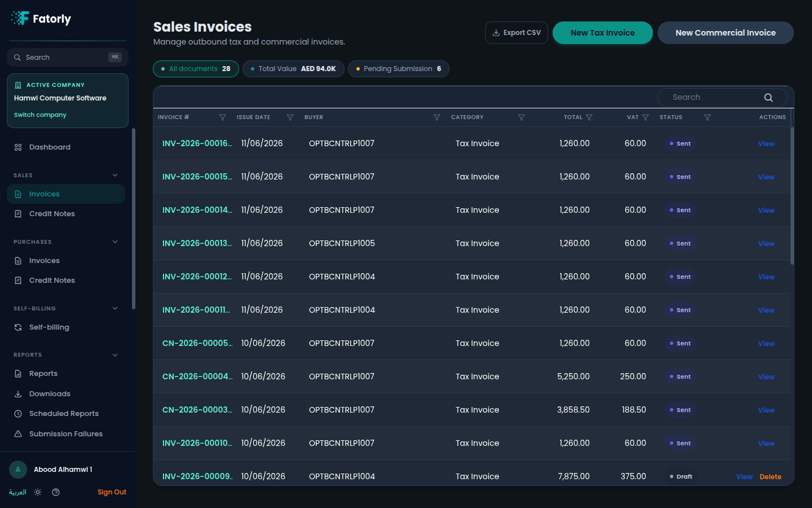Click the sidebar vertical scrollbar
Viewport: 812px width, 508px height.
tap(134, 219)
